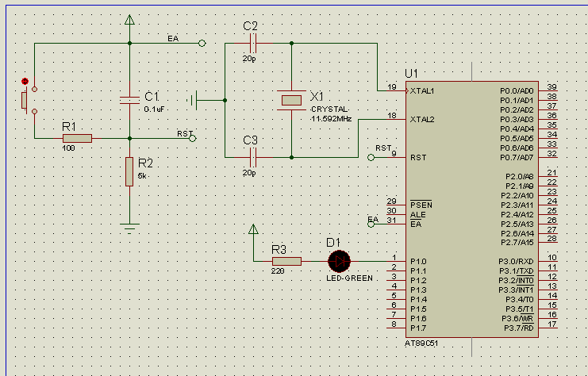Image resolution: width=588 pixels, height=376 pixels.
Task: Select capacitor C2 symbol
Action: (x=253, y=43)
